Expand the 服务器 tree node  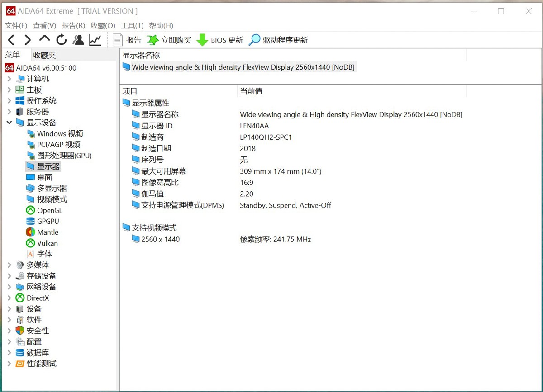pyautogui.click(x=9, y=111)
